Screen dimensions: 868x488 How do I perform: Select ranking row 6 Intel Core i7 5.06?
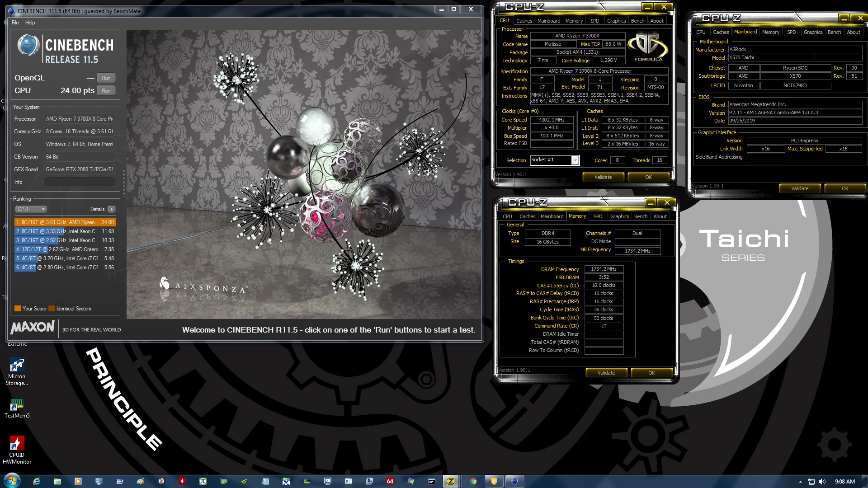click(x=65, y=267)
